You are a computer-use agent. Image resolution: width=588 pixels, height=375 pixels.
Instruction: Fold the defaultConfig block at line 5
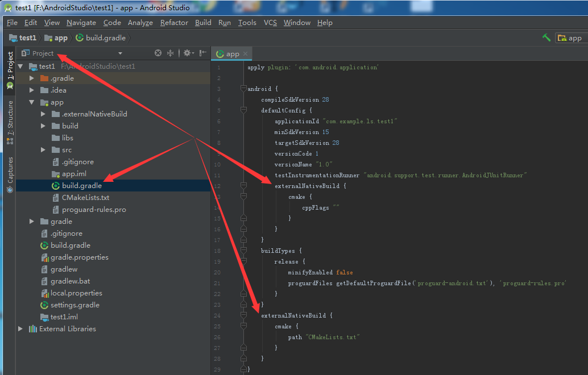[x=243, y=110]
